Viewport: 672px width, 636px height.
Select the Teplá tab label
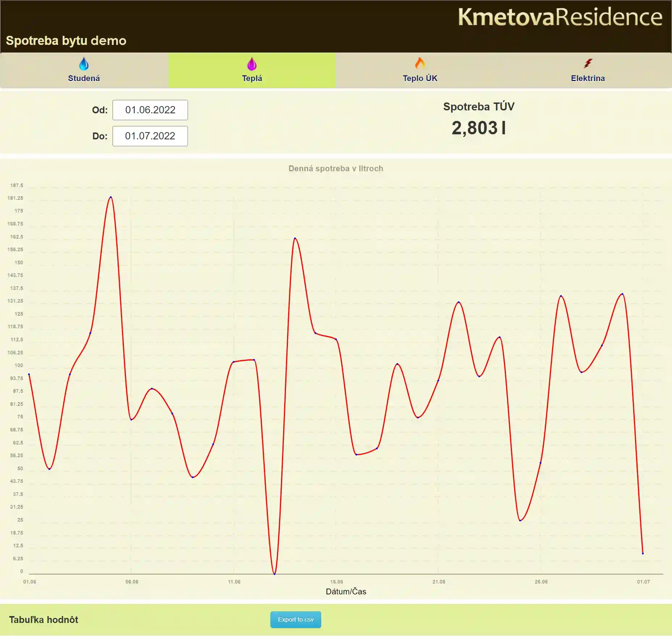(252, 78)
